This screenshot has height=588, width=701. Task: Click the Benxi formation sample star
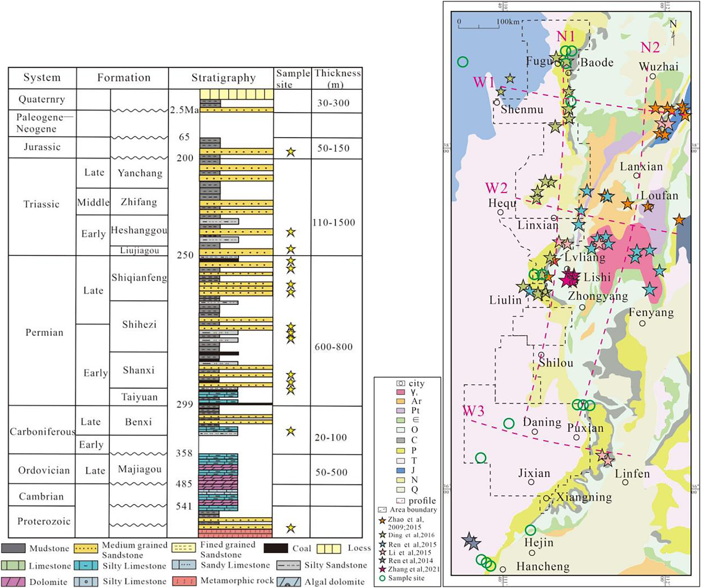point(291,431)
